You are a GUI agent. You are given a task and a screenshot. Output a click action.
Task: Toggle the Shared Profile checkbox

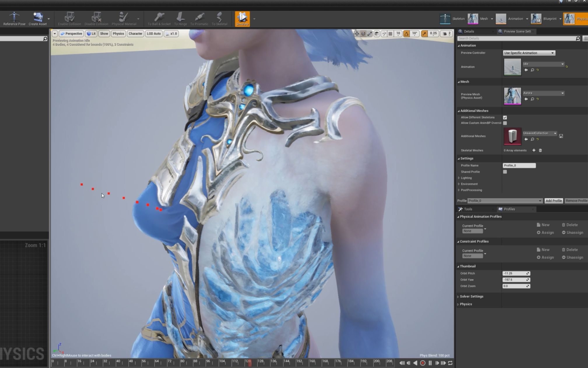(505, 172)
